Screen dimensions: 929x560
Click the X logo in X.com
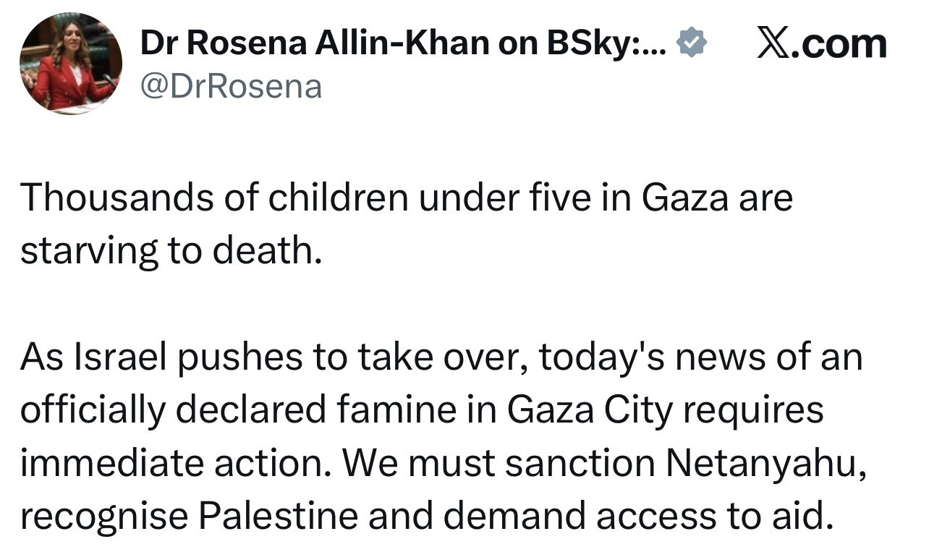775,45
